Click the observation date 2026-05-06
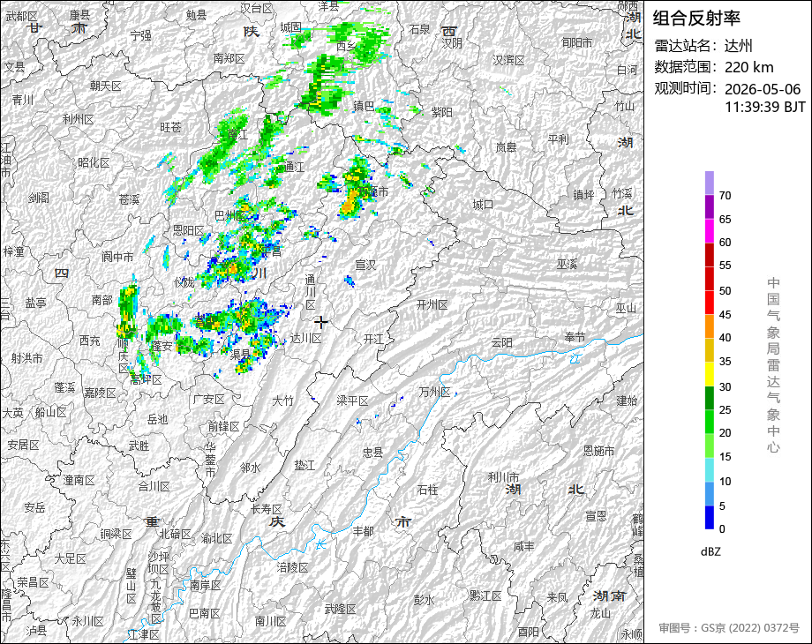Screen dimensions: 812x644 click(763, 89)
